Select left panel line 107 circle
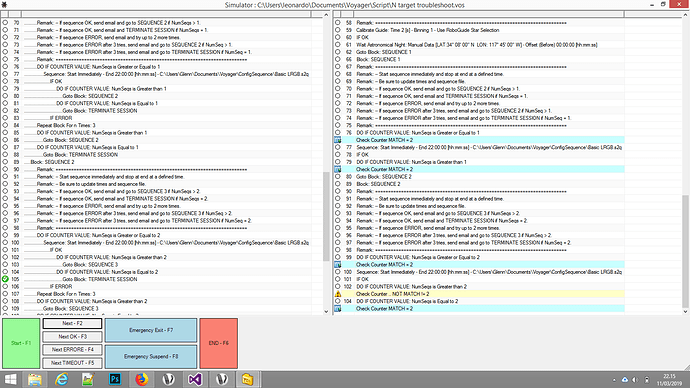The width and height of the screenshot is (690, 388). coord(5,294)
